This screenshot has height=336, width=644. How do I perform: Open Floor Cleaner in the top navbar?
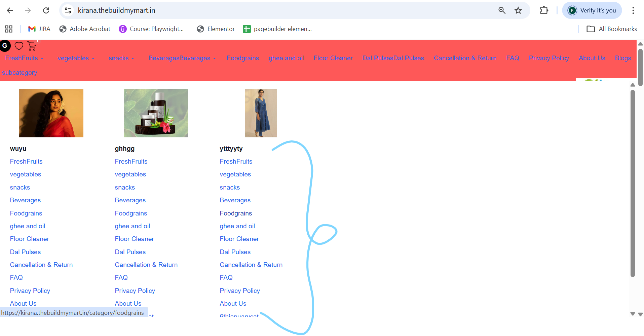tap(333, 58)
